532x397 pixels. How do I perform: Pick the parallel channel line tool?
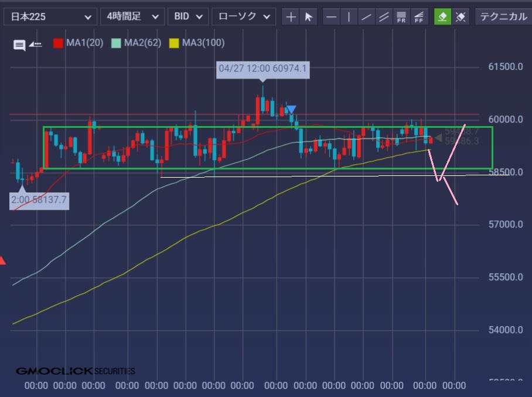(384, 16)
